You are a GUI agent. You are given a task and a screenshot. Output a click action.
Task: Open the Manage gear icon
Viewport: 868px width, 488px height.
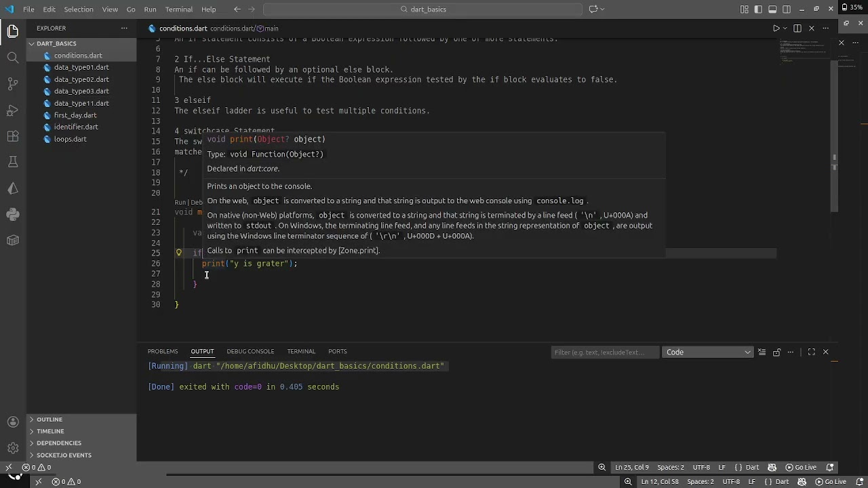(13, 448)
